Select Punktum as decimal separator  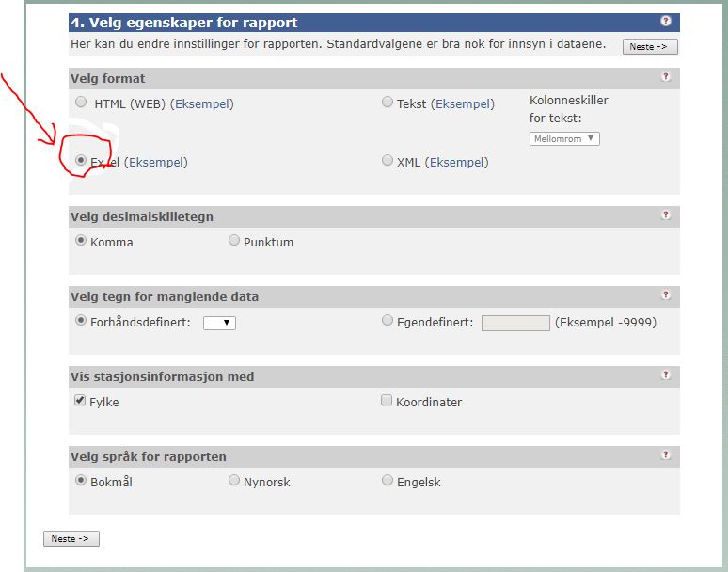[x=234, y=240]
